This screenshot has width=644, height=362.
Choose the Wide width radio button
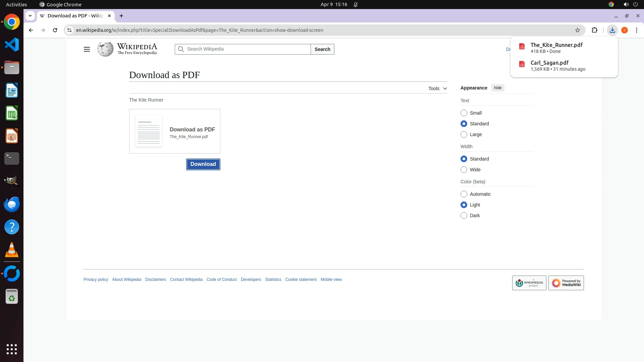point(464,170)
